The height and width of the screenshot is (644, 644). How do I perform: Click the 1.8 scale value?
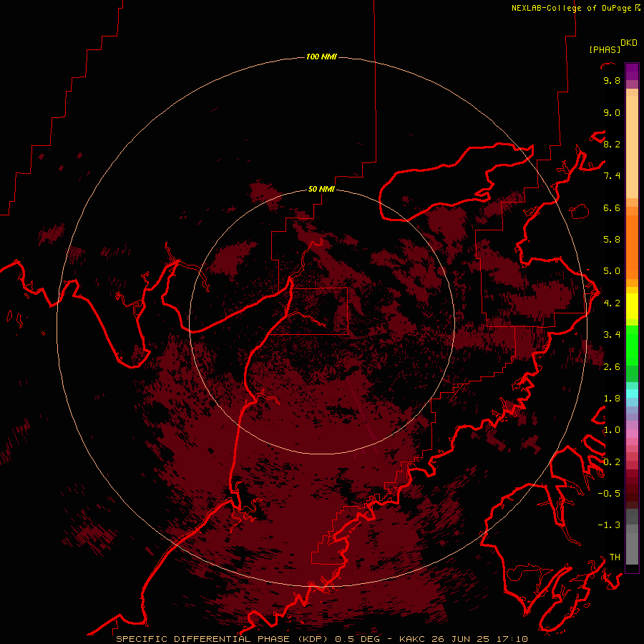coord(612,399)
